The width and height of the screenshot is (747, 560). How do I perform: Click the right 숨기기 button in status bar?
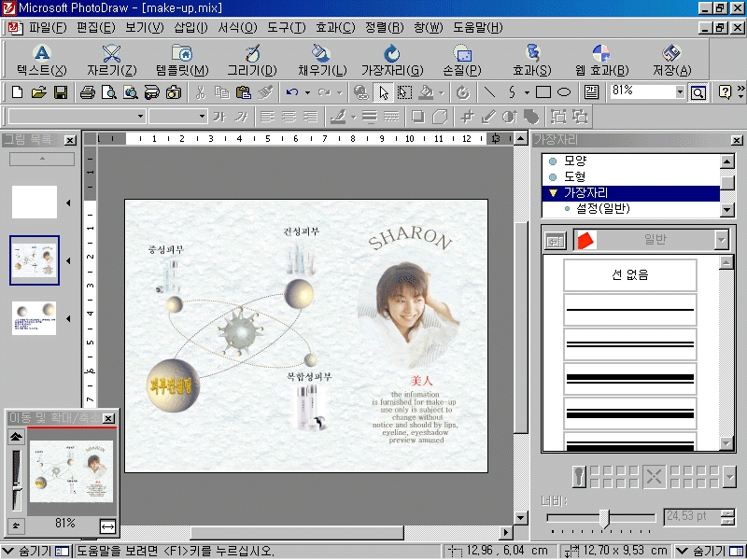click(710, 551)
